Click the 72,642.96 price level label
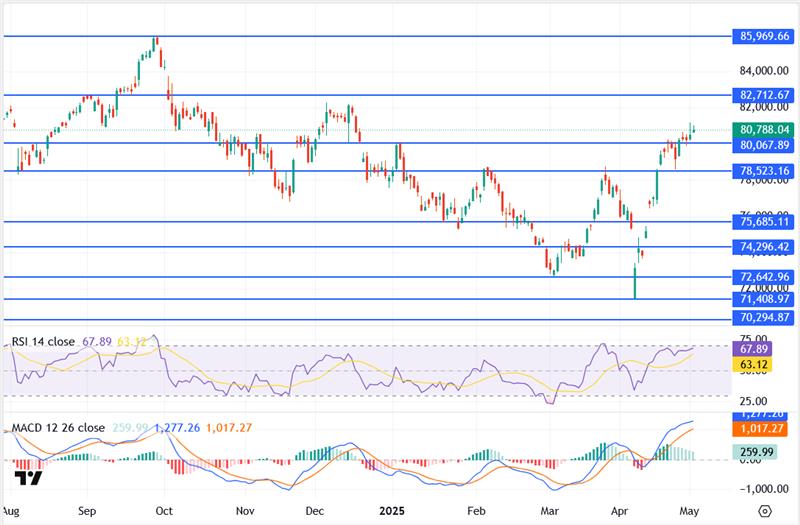This screenshot has height=525, width=800. click(765, 277)
